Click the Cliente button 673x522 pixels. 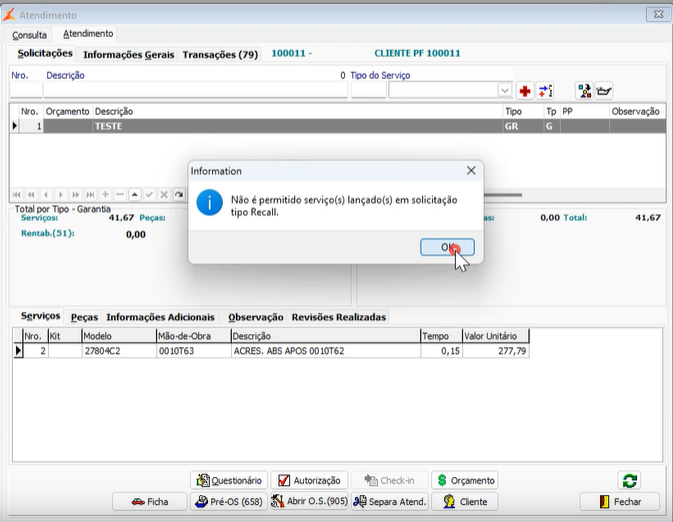tap(465, 501)
